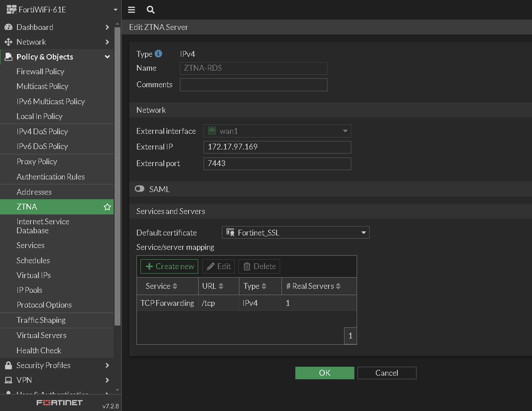This screenshot has height=411, width=532.
Task: Enable the SAML toggle switch
Action: [140, 189]
